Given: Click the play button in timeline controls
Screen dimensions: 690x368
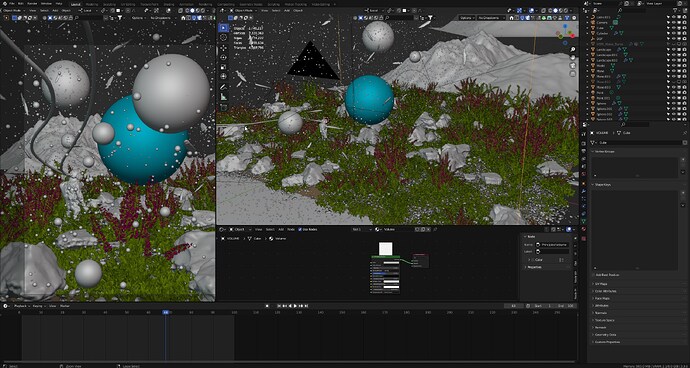Looking at the screenshot, I should [x=295, y=305].
